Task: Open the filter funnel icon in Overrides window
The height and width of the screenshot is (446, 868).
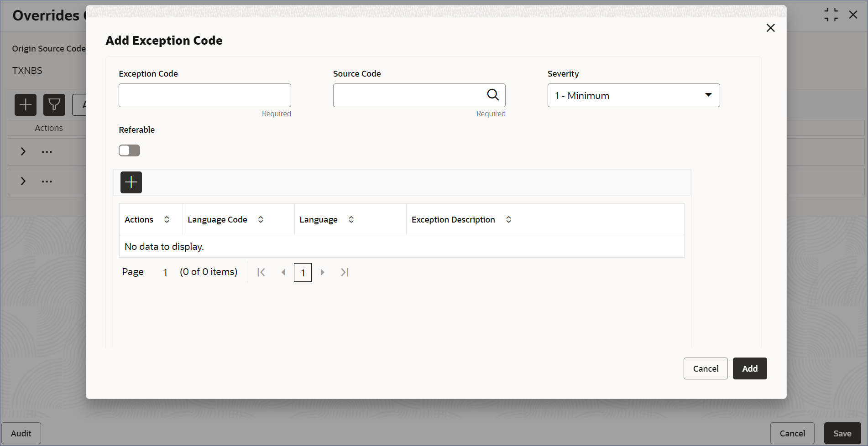Action: click(x=54, y=105)
